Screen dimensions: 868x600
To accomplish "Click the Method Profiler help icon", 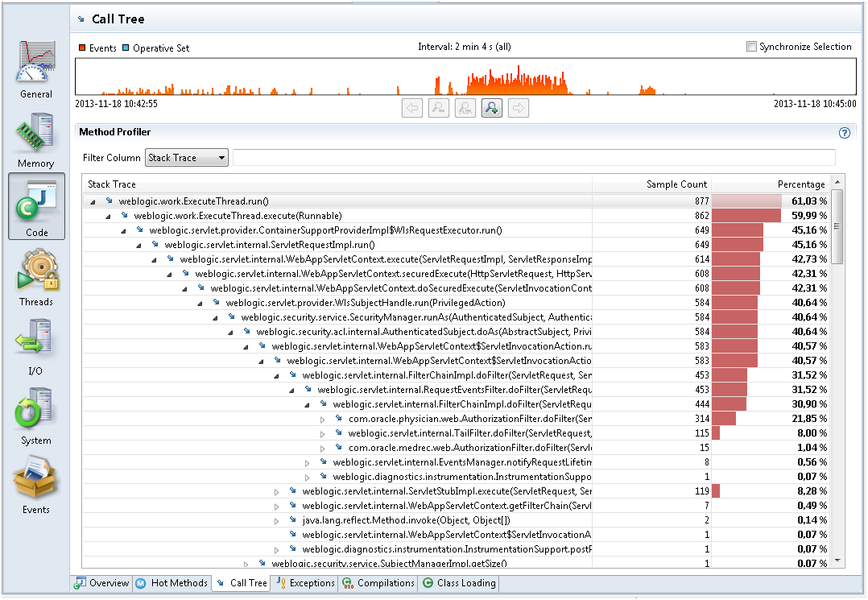I will [845, 133].
